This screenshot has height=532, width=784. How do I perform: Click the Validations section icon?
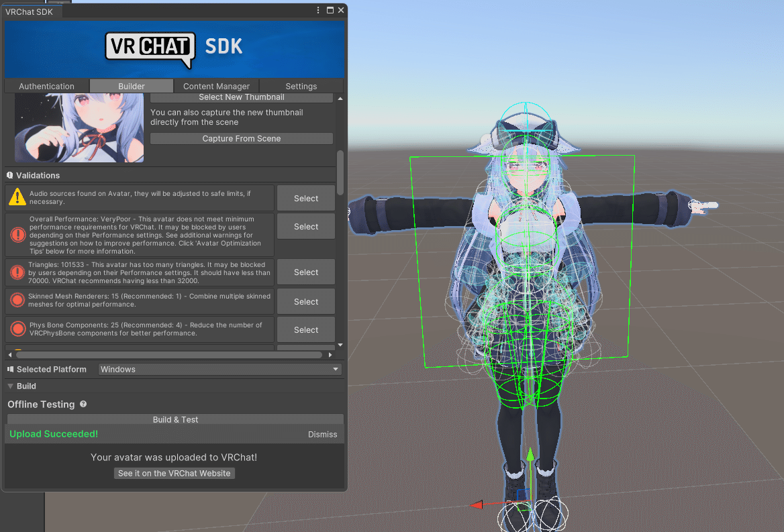coord(10,175)
